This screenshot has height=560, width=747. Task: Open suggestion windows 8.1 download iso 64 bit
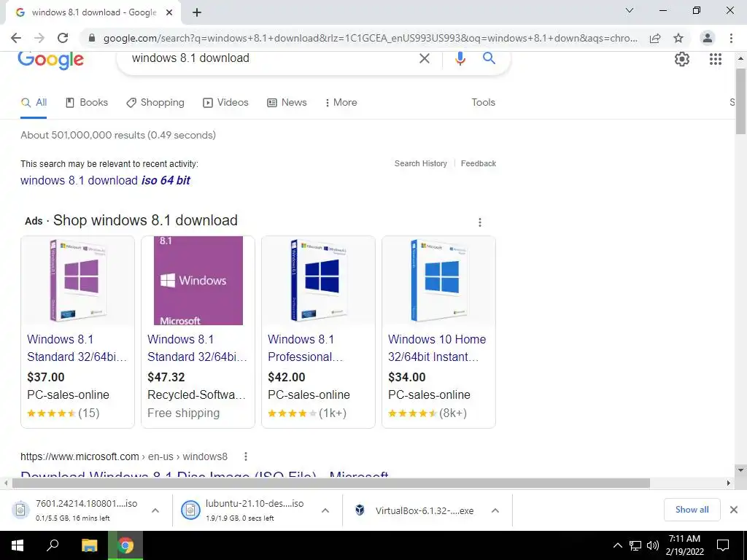(x=105, y=181)
